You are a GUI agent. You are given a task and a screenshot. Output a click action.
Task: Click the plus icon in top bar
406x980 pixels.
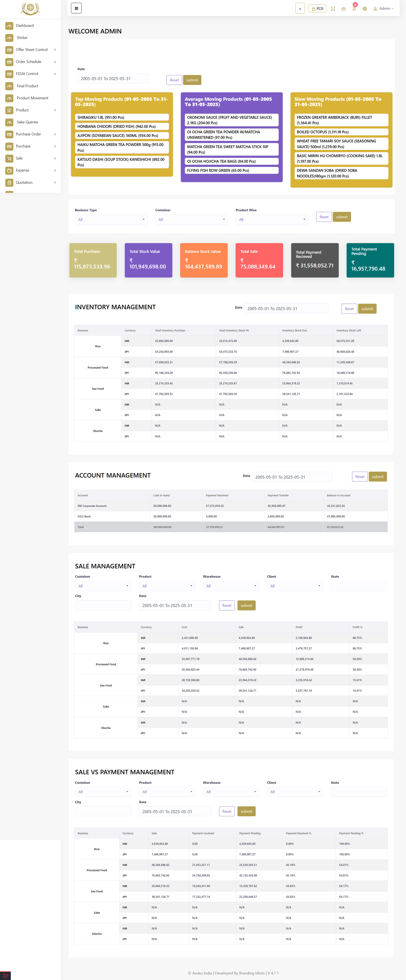pos(300,9)
